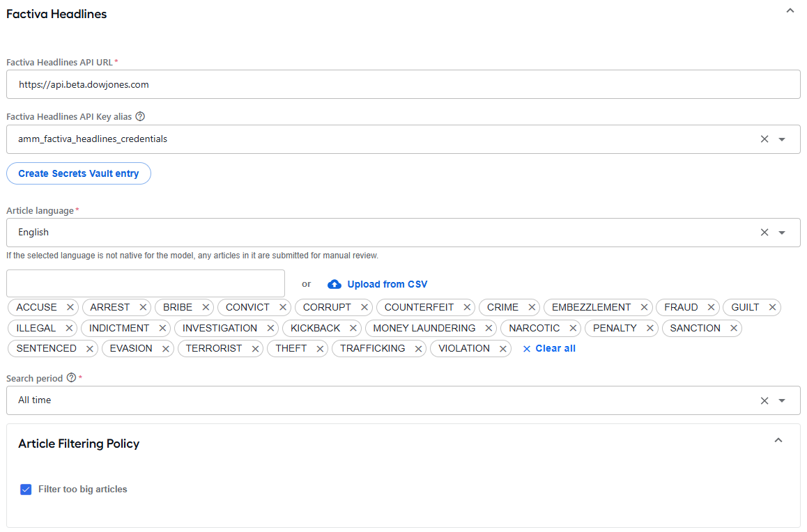Open the Article language dropdown

coord(782,233)
